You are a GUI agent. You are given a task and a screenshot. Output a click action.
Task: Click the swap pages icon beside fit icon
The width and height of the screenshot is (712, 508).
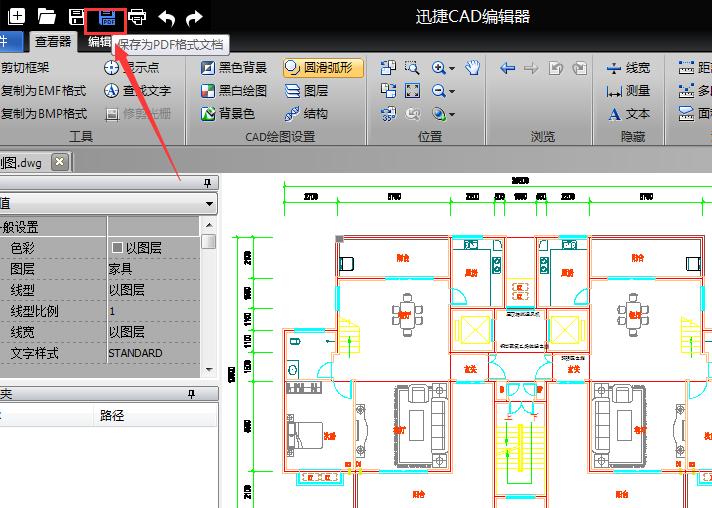click(388, 90)
